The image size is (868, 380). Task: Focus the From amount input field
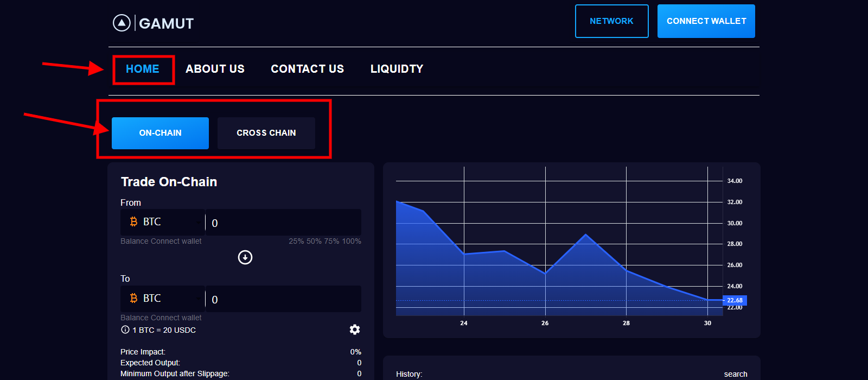283,223
